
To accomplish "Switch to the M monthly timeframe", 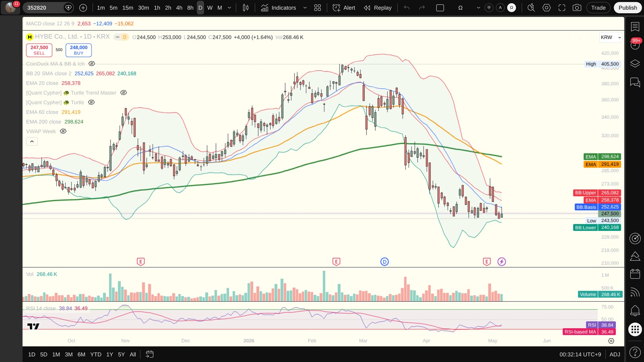I will tap(220, 8).
